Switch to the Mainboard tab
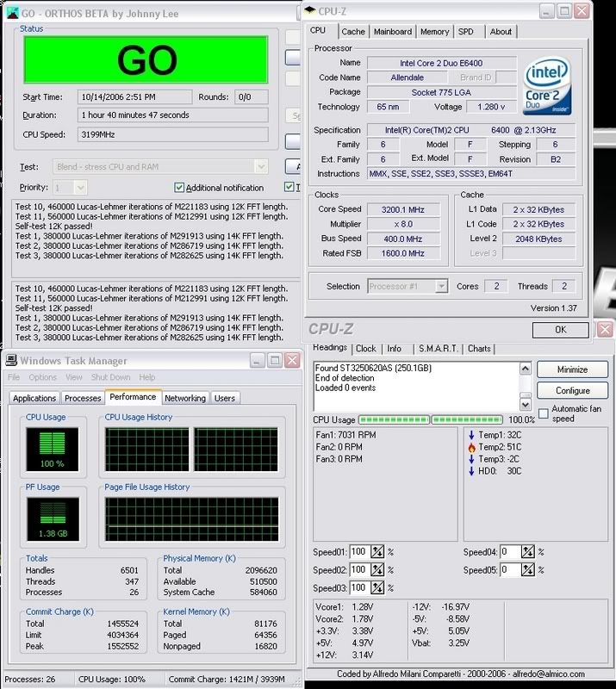 coord(393,32)
